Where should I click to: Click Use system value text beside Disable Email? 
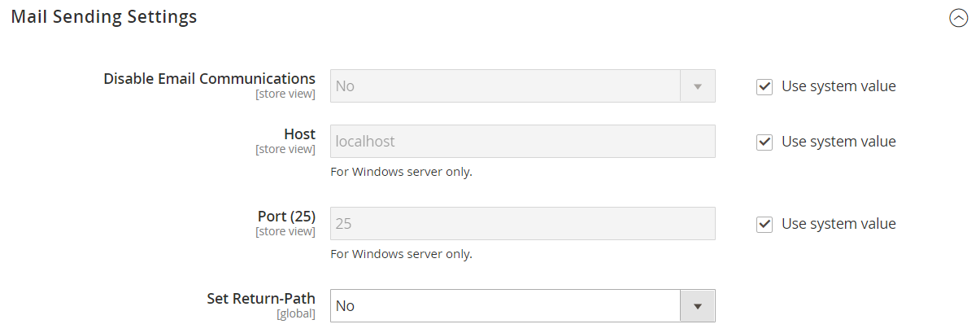[838, 86]
